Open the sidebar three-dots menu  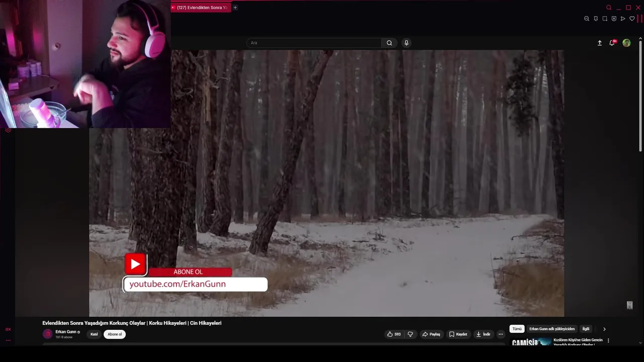(x=8, y=340)
